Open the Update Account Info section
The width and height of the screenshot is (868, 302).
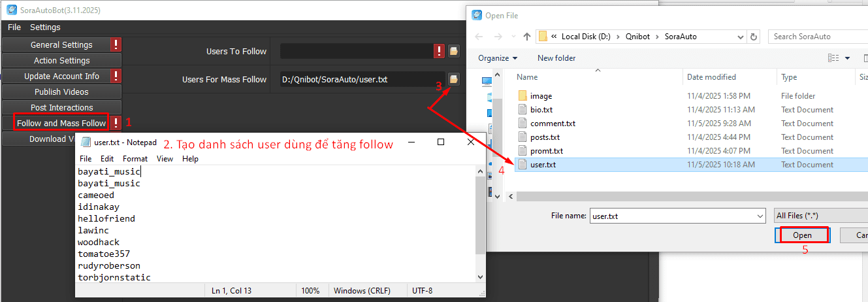(x=61, y=76)
